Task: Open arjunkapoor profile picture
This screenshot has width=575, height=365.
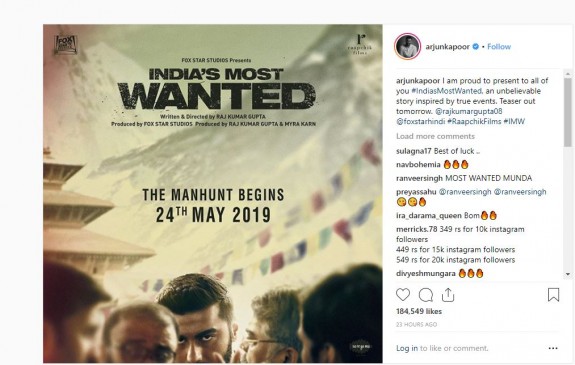Action: [x=407, y=47]
